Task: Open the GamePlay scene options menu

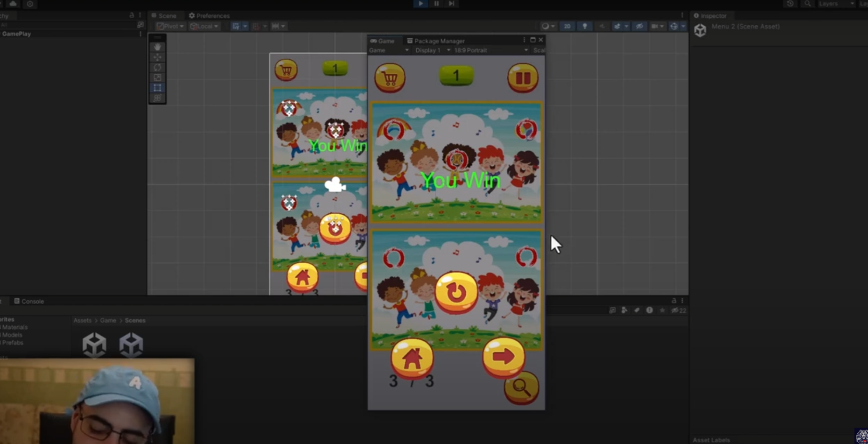Action: [x=140, y=34]
